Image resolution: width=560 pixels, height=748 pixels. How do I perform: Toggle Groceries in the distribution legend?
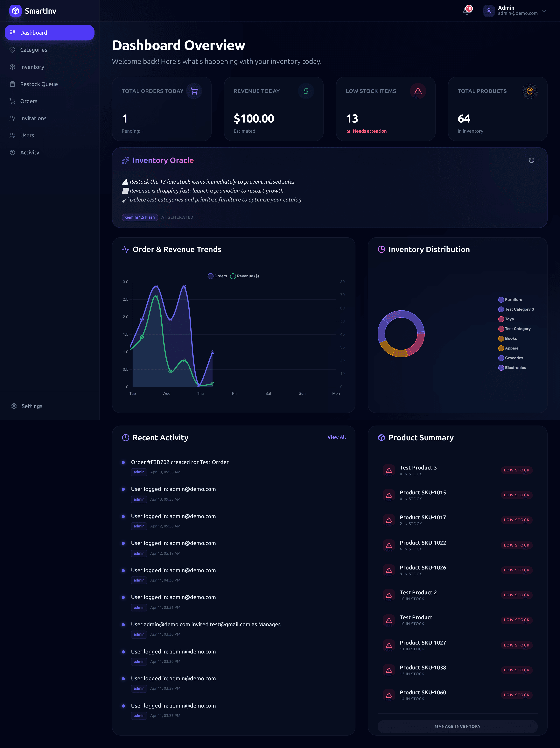click(x=511, y=358)
